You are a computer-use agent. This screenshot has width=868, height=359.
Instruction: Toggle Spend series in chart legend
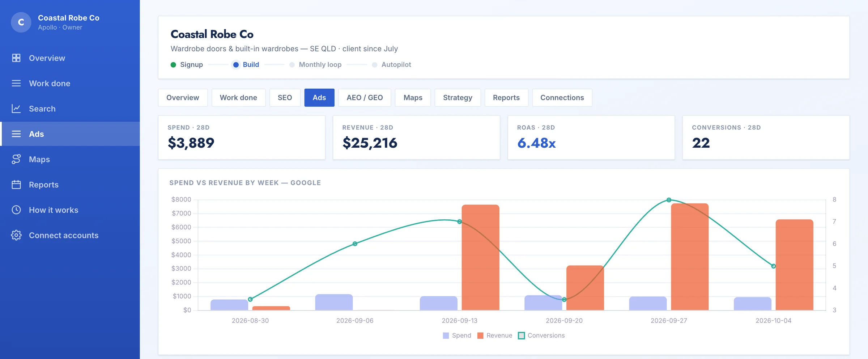tap(457, 335)
